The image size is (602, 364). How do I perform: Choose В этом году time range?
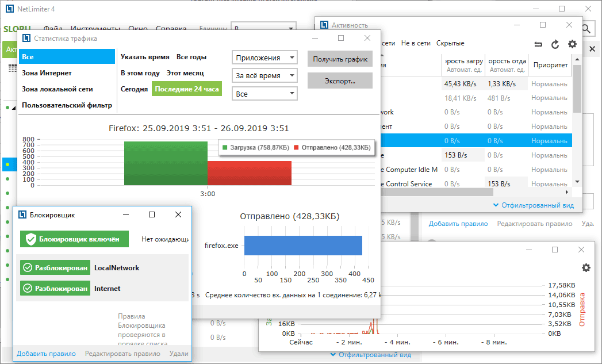[140, 73]
